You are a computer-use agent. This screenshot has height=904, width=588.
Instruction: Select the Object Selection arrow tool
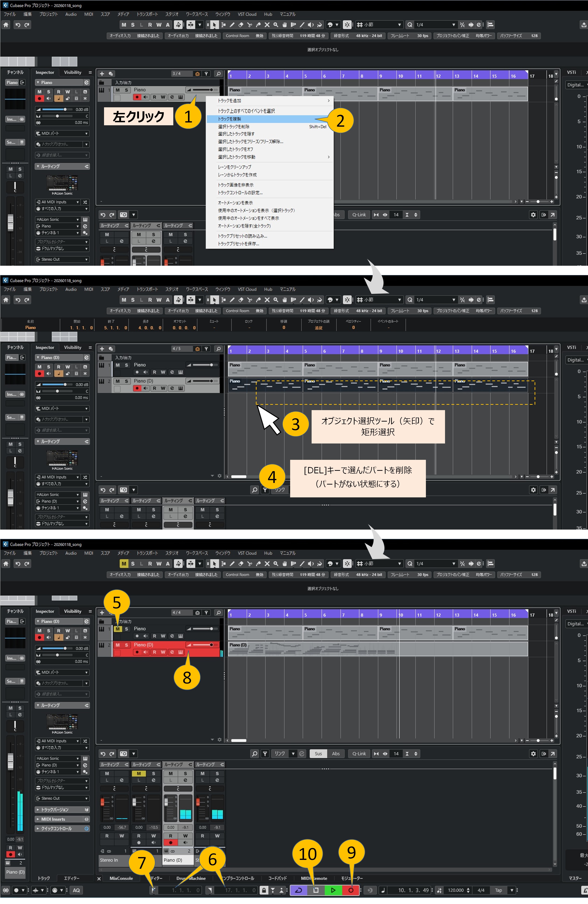coord(215,25)
